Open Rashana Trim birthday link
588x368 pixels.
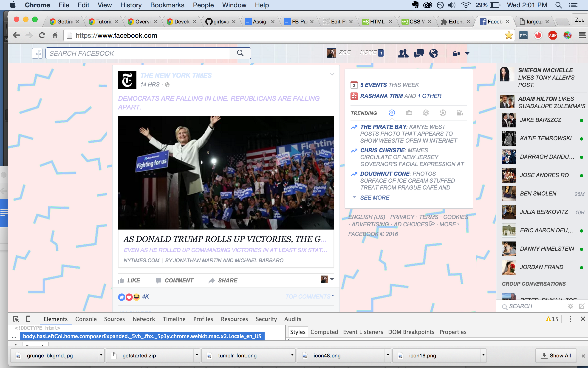[381, 96]
